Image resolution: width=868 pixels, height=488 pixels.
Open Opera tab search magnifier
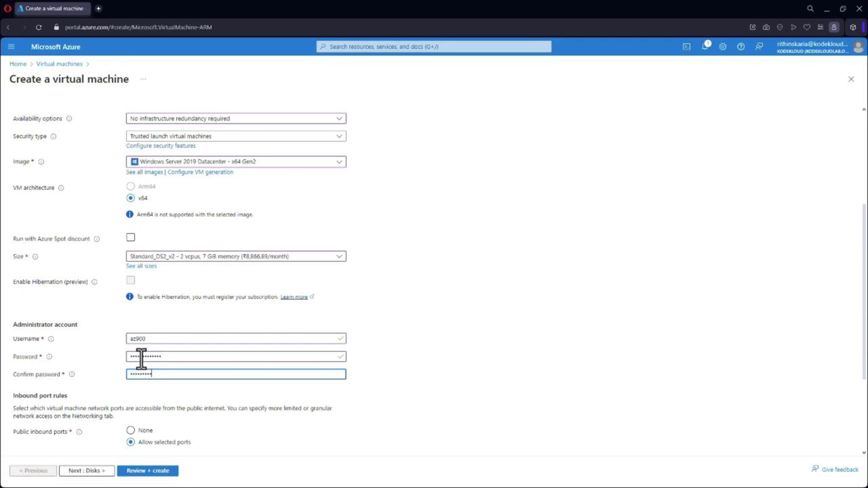[x=810, y=9]
